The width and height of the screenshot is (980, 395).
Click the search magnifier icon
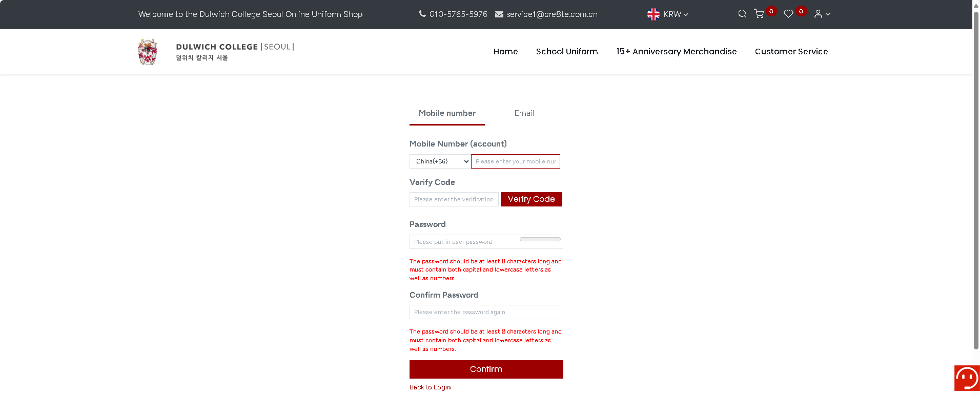742,14
